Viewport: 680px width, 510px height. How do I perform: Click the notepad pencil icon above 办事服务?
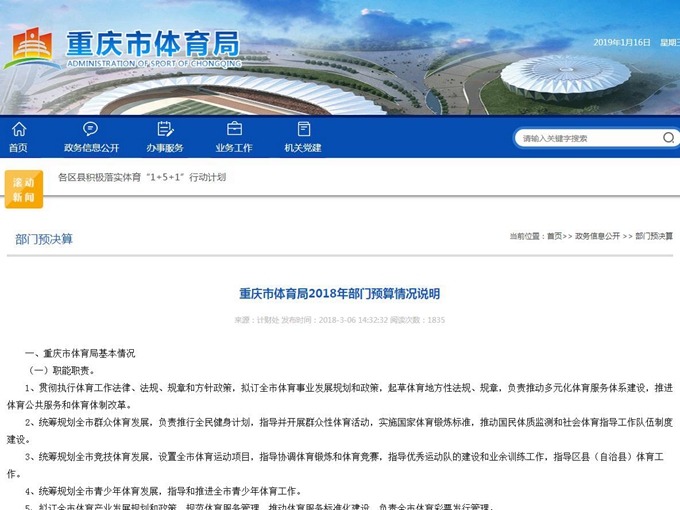coord(165,129)
